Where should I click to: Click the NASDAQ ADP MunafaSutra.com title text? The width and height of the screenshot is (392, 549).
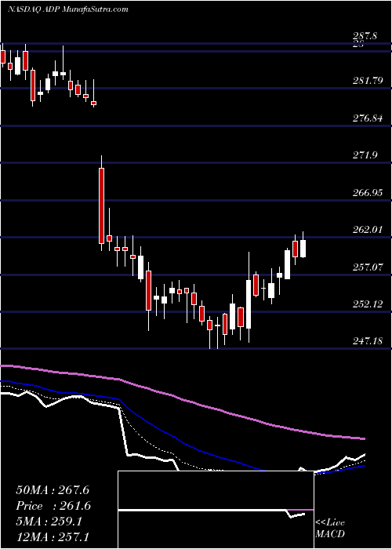click(67, 9)
